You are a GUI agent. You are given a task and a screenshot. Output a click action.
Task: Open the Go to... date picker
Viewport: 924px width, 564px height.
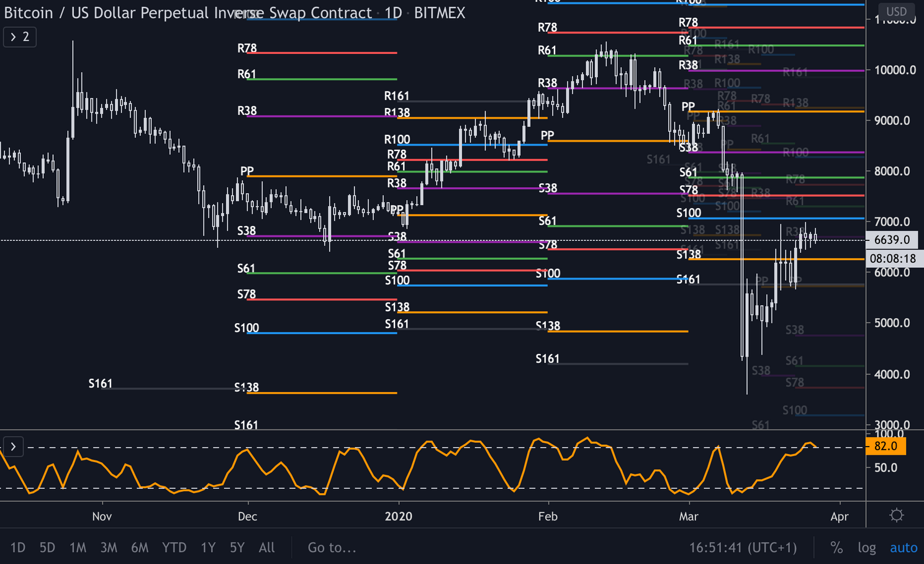click(x=332, y=547)
